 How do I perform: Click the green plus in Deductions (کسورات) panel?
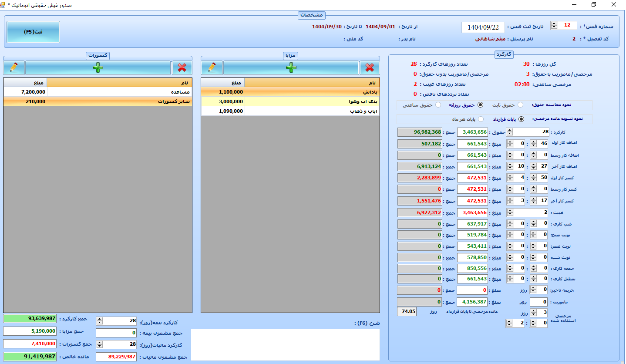[x=98, y=67]
